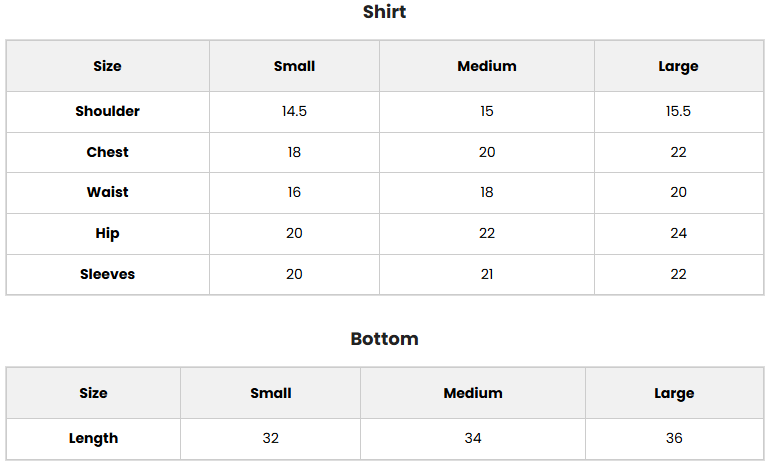Select Small column header in Bottom table

click(x=271, y=393)
